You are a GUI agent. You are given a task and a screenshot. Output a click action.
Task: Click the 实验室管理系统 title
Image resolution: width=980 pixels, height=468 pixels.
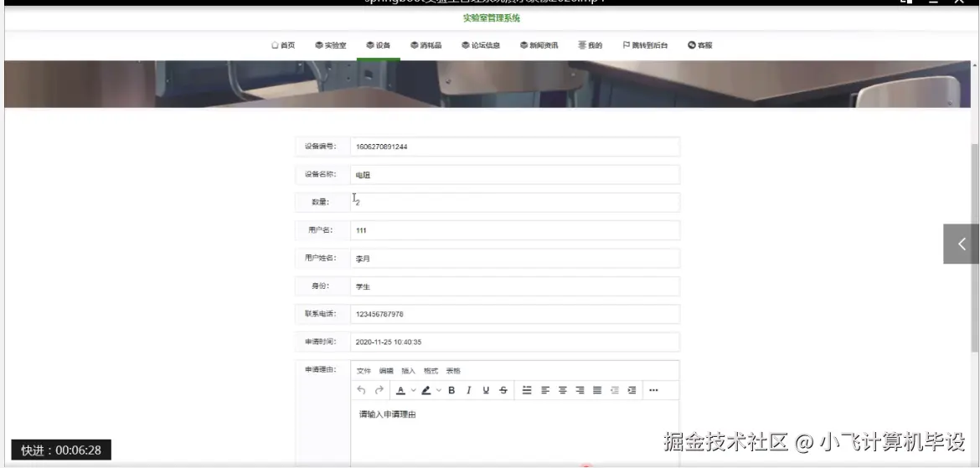click(491, 18)
